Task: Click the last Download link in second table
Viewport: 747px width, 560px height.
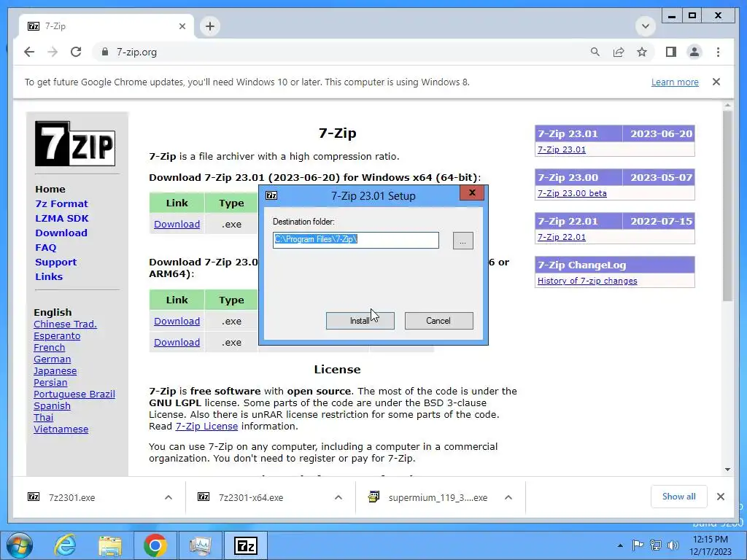Action: pyautogui.click(x=177, y=343)
